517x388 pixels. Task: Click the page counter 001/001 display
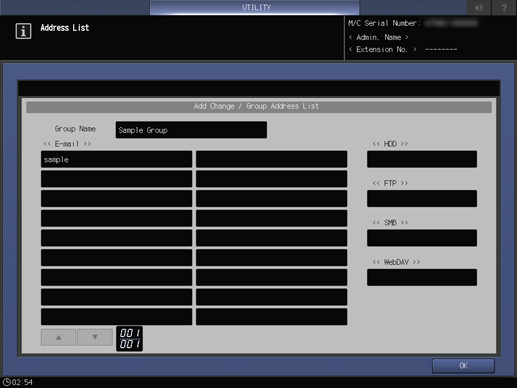tap(129, 338)
